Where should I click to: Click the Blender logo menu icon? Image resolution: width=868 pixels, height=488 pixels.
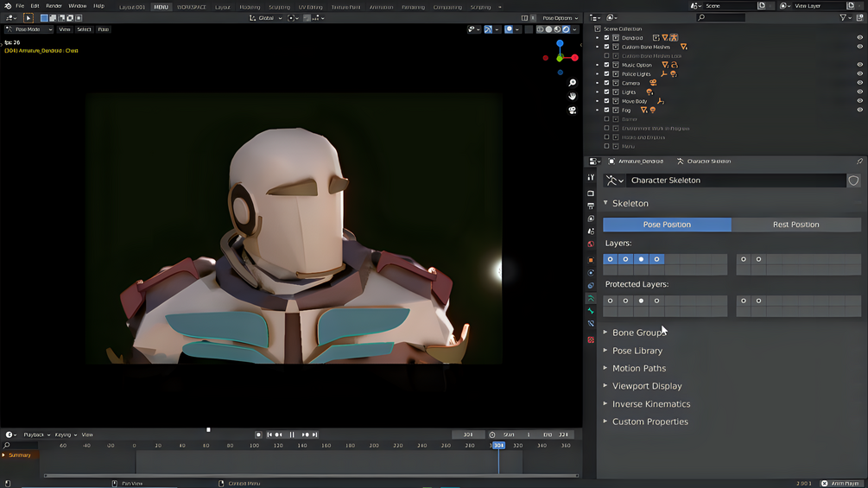[7, 6]
